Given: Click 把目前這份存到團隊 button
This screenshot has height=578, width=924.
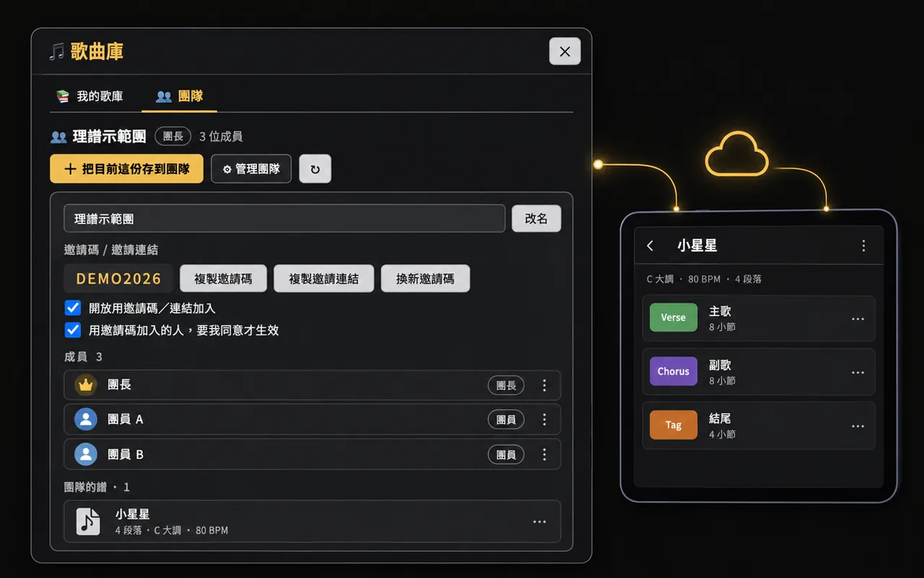Looking at the screenshot, I should 126,169.
